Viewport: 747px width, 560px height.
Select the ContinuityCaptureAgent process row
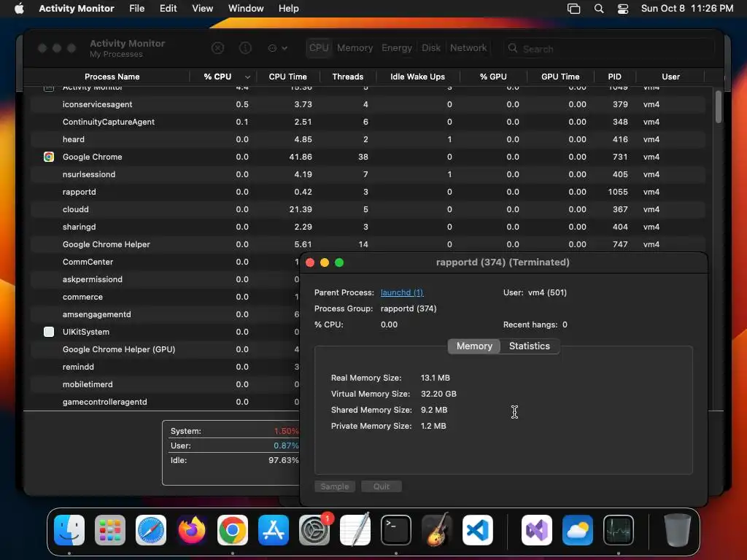coord(368,122)
